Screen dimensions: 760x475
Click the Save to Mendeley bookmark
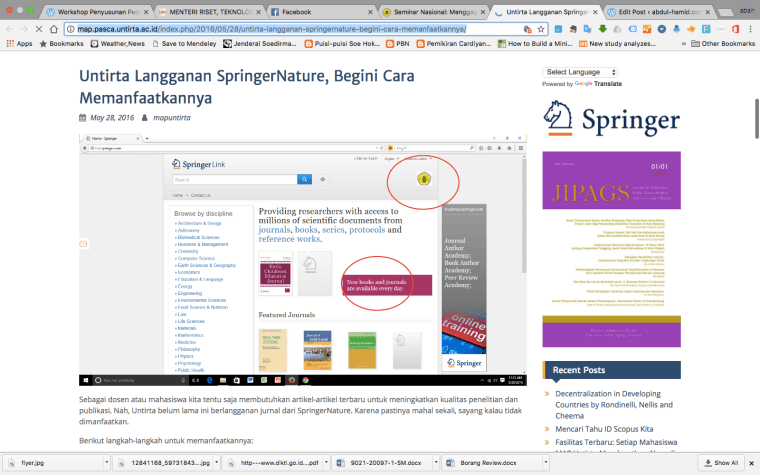(184, 44)
